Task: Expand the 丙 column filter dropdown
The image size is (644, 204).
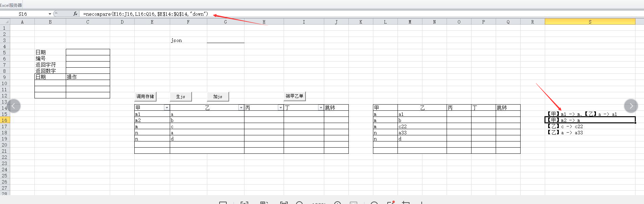Action: pos(281,108)
